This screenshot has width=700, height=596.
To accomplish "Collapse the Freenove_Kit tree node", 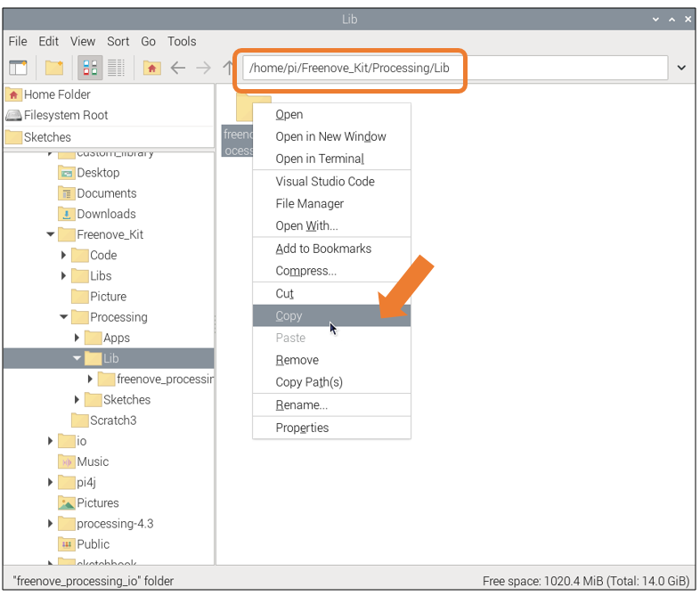I will tap(51, 234).
